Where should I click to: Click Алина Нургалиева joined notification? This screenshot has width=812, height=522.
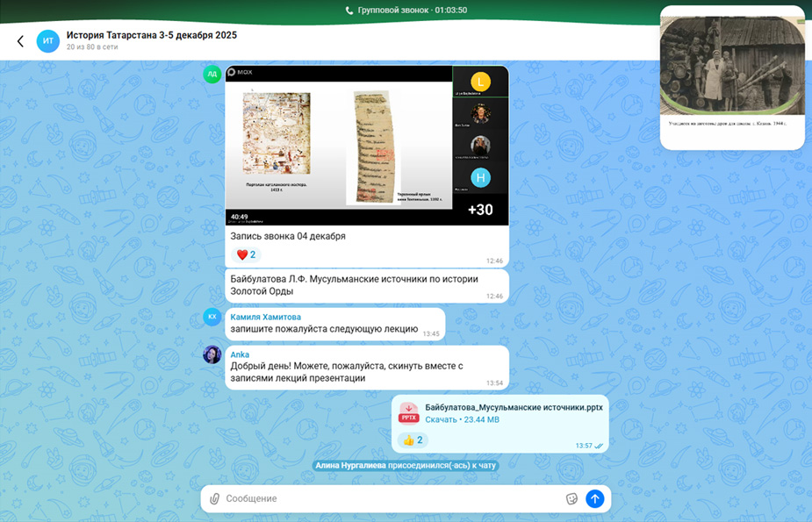[x=406, y=466]
